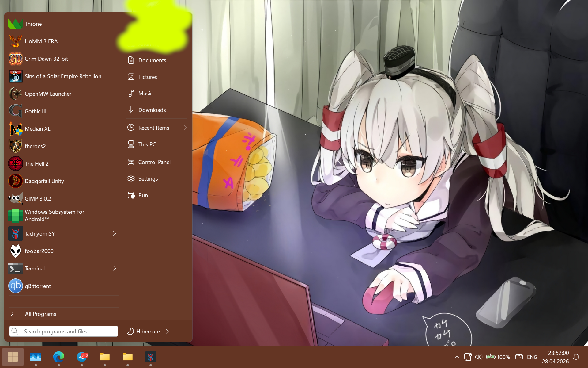Open the fheroes2 shield icon
588x368 pixels.
tap(15, 146)
